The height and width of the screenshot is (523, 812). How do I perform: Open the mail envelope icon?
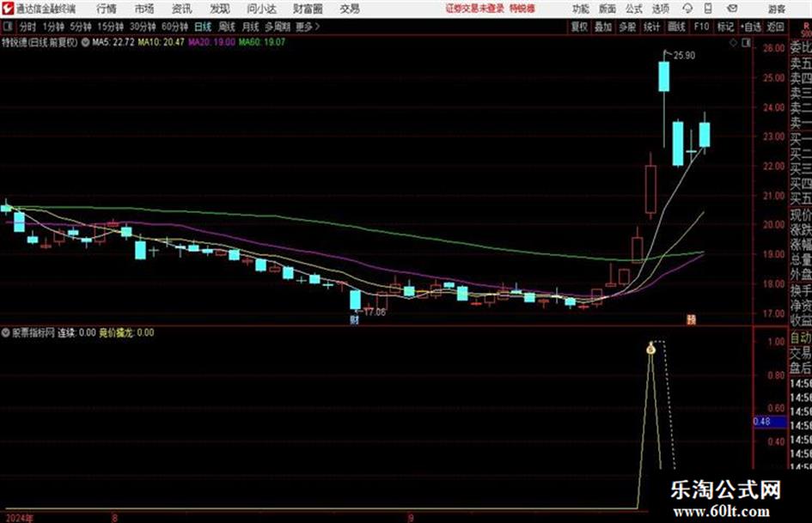pos(732,9)
